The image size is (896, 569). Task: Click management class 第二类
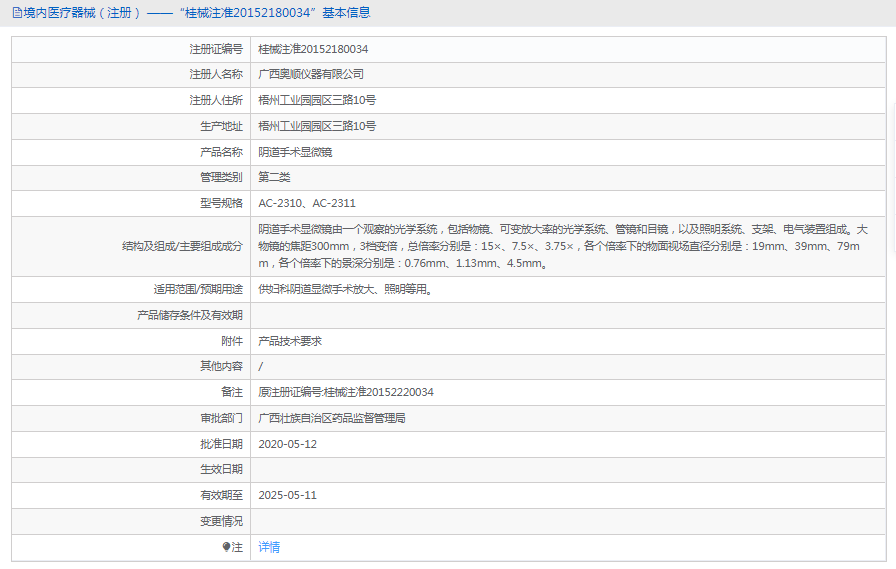tap(274, 177)
